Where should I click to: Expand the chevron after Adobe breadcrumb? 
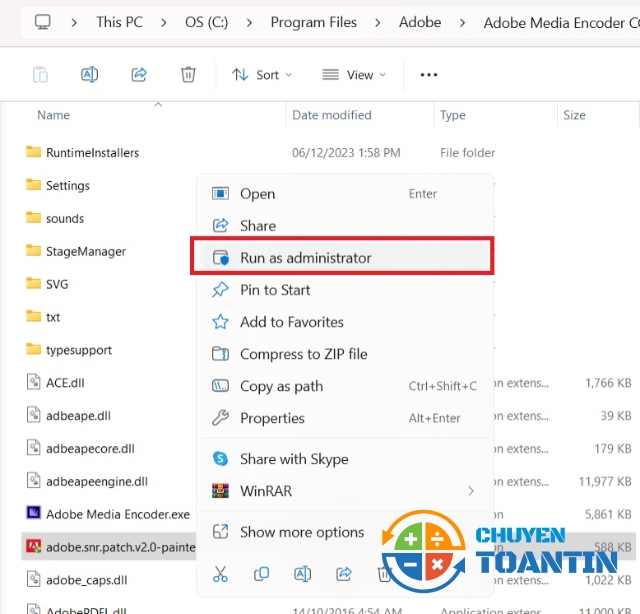(462, 22)
